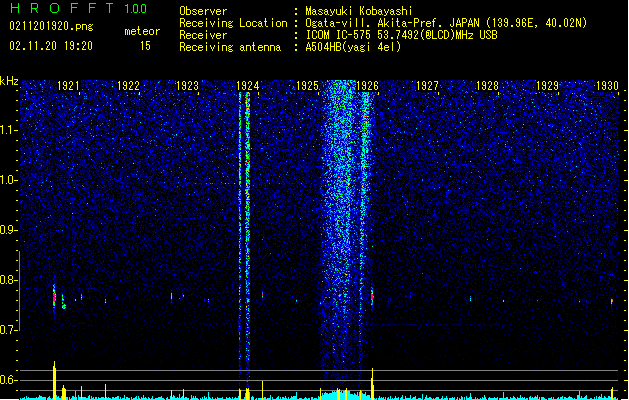Click the 1.1 kHz frequency axis label
This screenshot has width=629, height=400.
[8, 130]
